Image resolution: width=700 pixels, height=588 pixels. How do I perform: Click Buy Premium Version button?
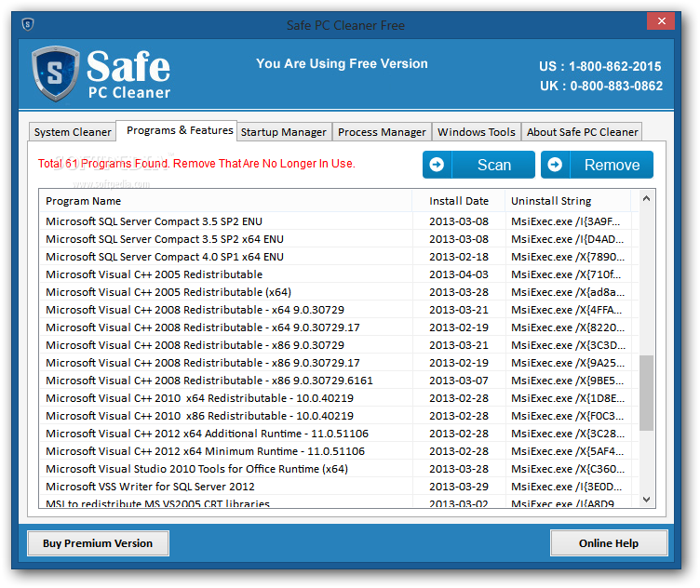[98, 543]
